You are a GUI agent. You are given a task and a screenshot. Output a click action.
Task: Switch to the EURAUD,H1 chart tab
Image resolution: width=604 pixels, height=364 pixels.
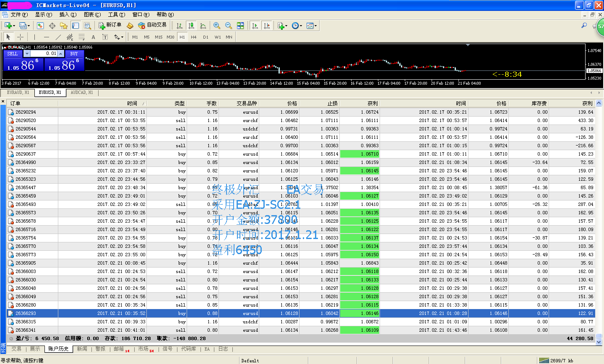coord(18,93)
